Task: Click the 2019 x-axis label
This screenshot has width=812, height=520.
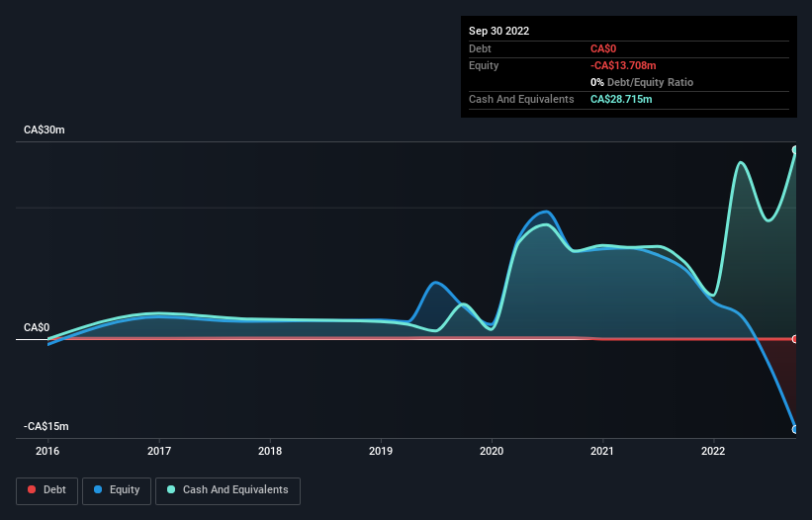Action: pyautogui.click(x=381, y=451)
